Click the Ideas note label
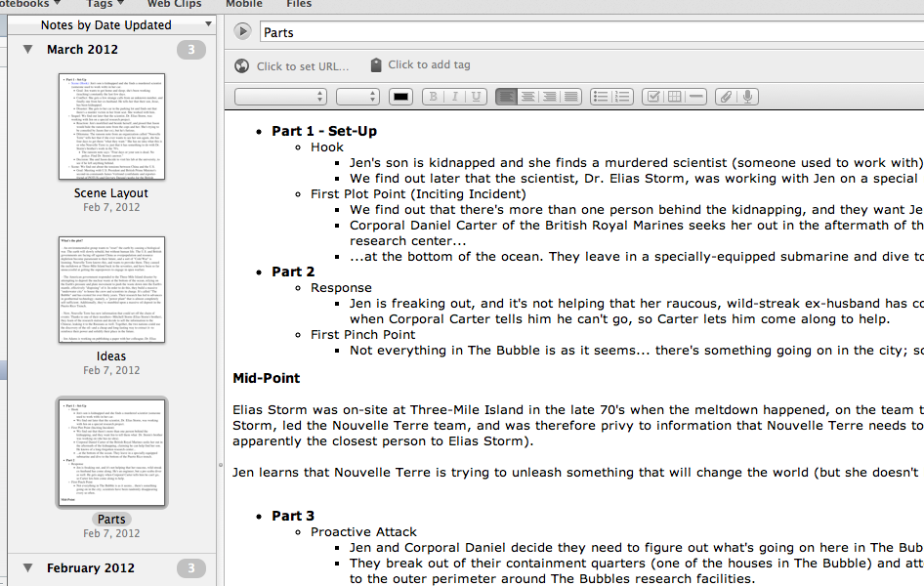Screen dimensions: 924x586 [111, 356]
